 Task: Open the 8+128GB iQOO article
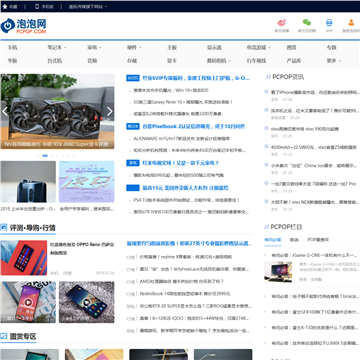click(x=194, y=318)
